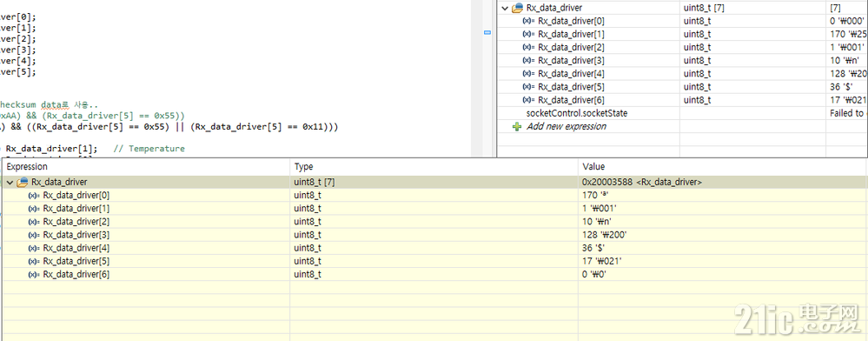Click Add new expression entry
This screenshot has width=868, height=341.
coord(566,126)
